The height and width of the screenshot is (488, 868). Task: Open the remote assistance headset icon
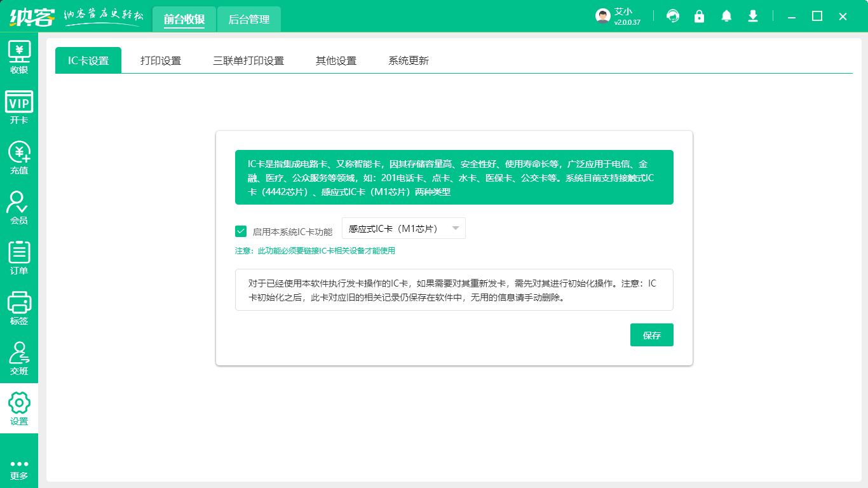click(x=673, y=16)
